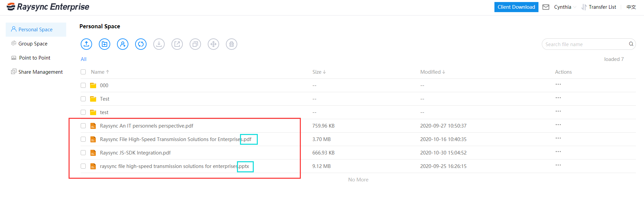Click the Copy toolbar icon

click(x=195, y=44)
